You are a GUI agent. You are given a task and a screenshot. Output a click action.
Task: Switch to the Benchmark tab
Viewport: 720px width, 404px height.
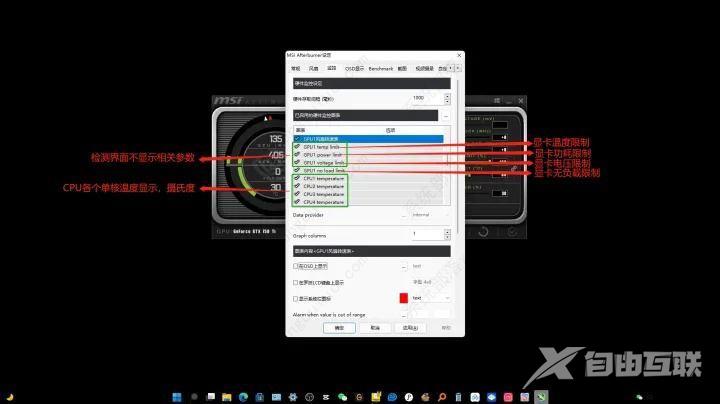(x=381, y=68)
